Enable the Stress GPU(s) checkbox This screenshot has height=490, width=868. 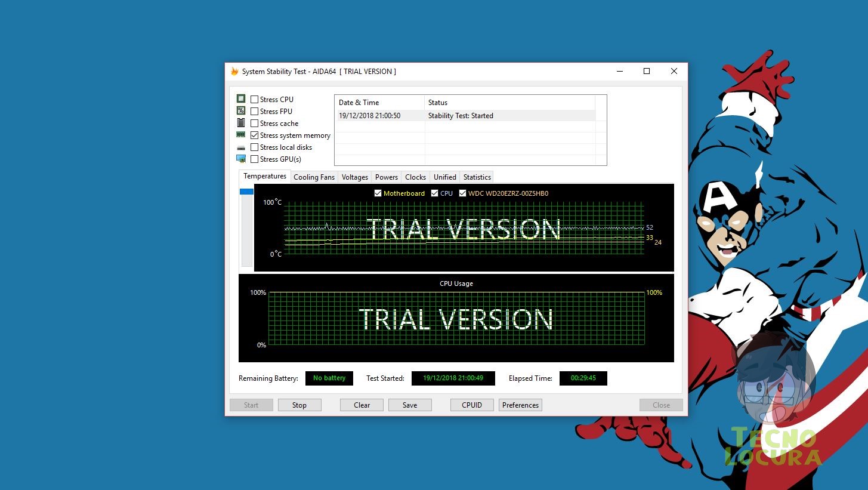click(x=255, y=159)
